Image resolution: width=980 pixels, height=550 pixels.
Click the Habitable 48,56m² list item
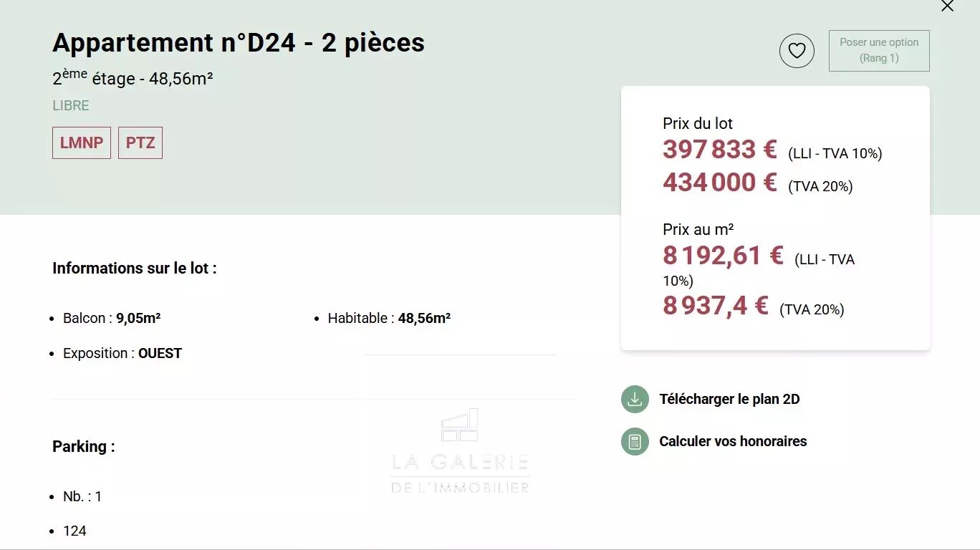(389, 318)
